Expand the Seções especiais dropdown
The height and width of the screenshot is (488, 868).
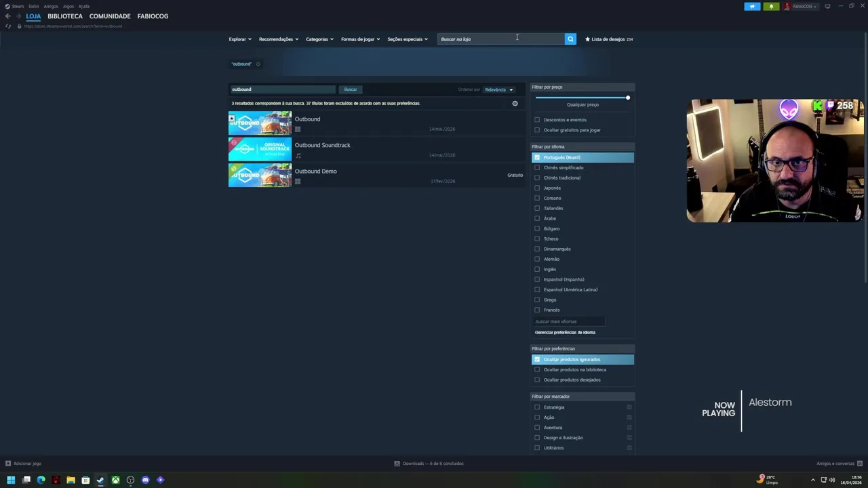click(407, 39)
